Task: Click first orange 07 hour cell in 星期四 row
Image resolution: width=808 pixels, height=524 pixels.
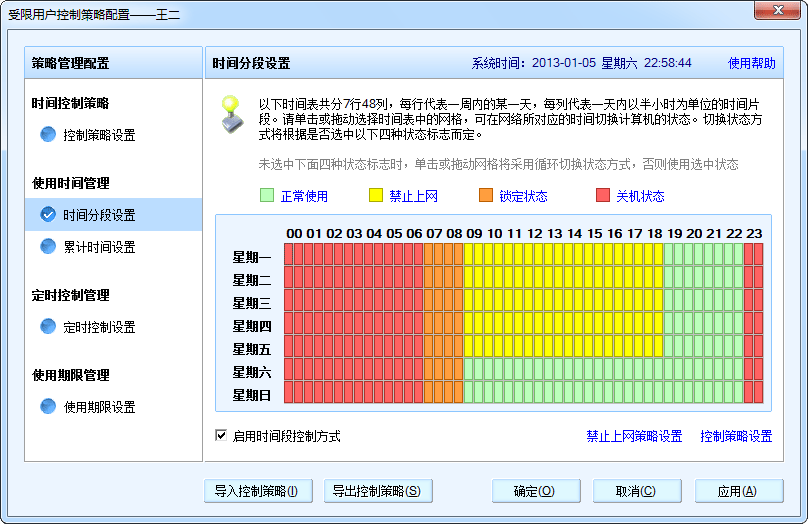Action: click(x=429, y=324)
